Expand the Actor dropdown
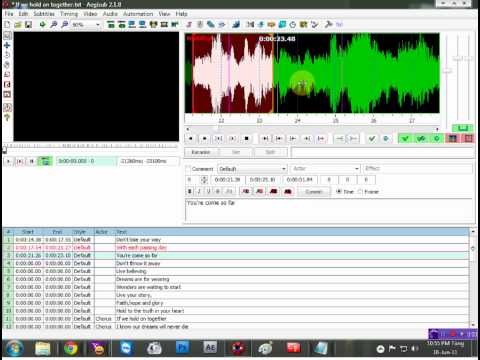 pyautogui.click(x=325, y=169)
